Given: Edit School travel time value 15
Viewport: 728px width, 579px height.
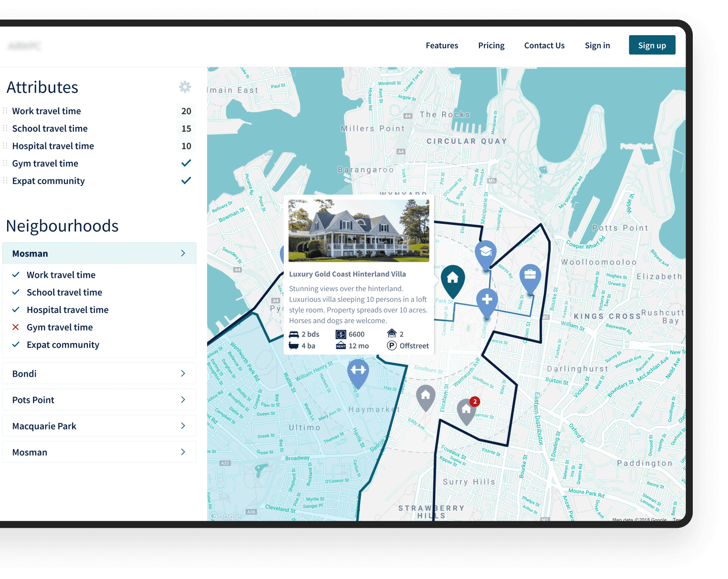Looking at the screenshot, I should 186,128.
